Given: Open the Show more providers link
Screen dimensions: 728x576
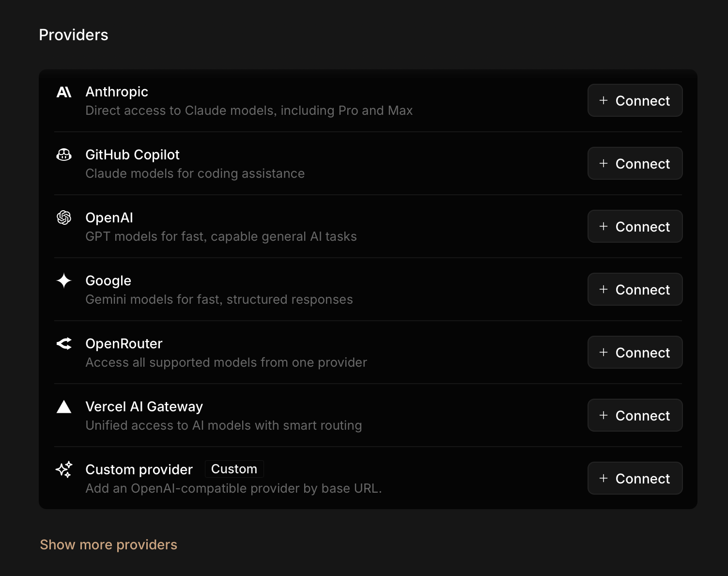Looking at the screenshot, I should 108,545.
